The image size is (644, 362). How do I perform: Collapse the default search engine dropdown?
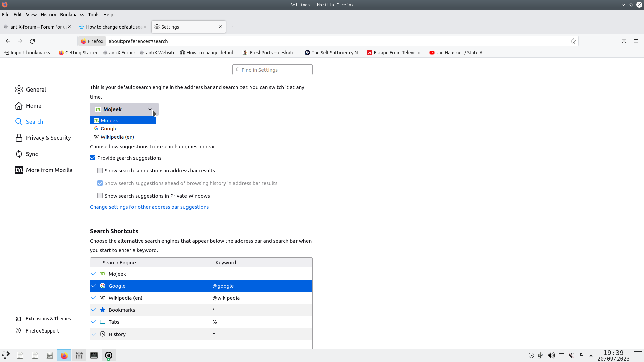(124, 109)
